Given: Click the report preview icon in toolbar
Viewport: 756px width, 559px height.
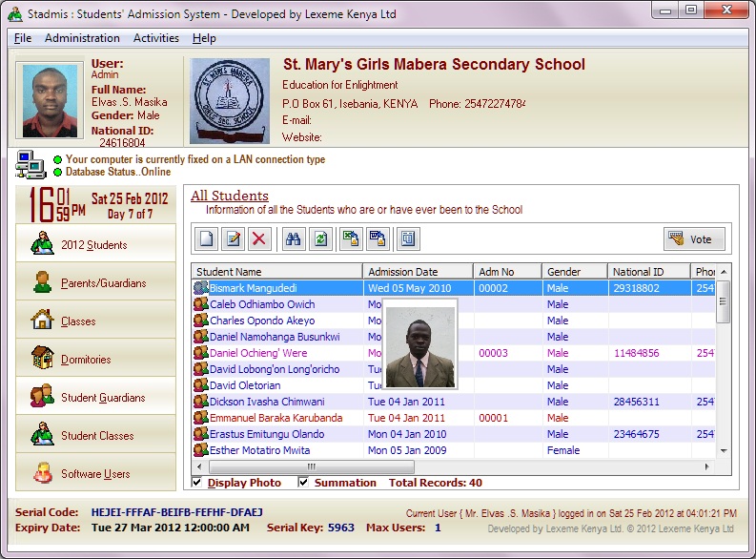Looking at the screenshot, I should (408, 238).
